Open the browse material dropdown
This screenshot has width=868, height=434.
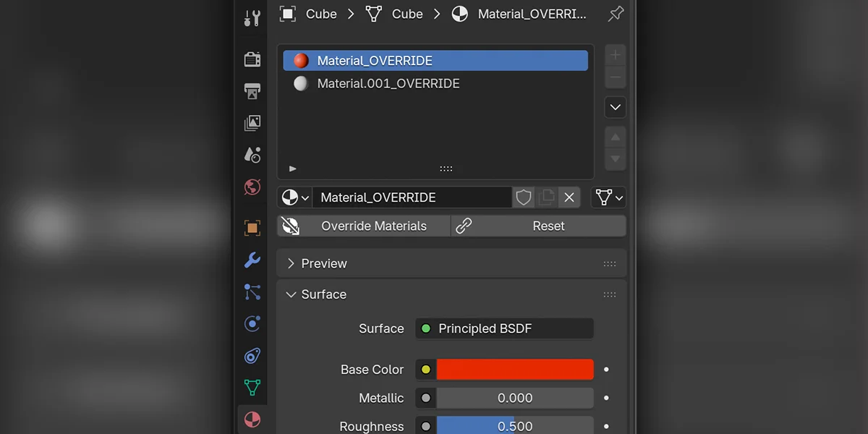click(x=294, y=197)
